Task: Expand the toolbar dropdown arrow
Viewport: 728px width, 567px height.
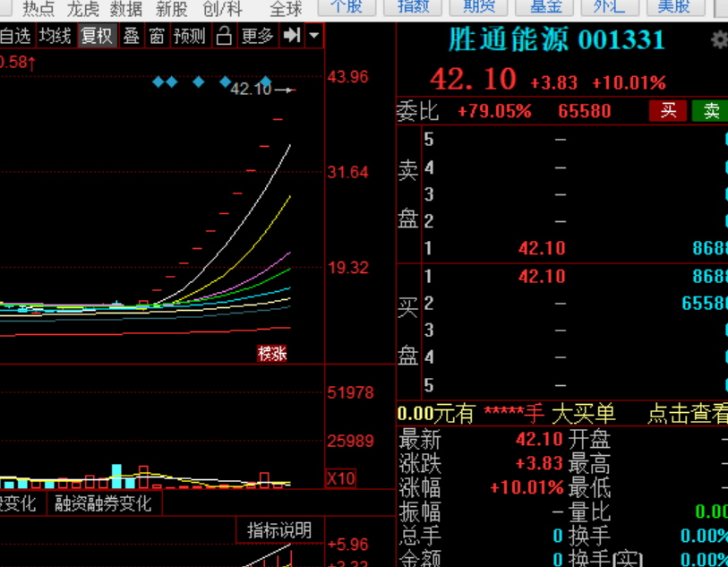Action: click(313, 36)
